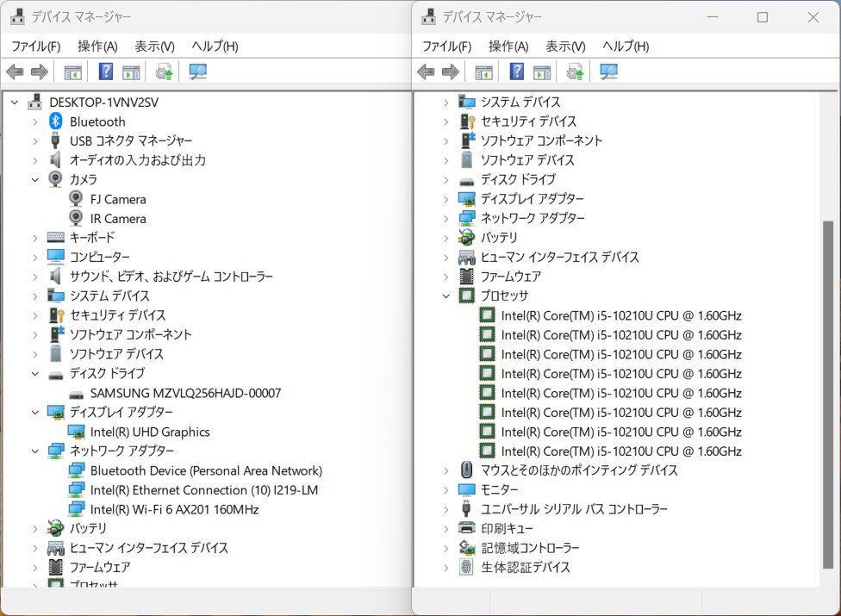
Task: Select バッテリ in right window
Action: coord(499,238)
